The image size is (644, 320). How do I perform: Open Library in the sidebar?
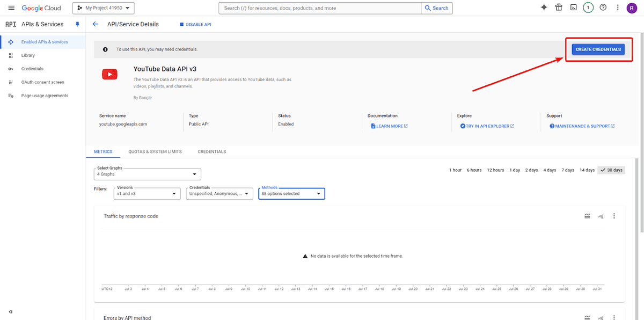point(28,55)
